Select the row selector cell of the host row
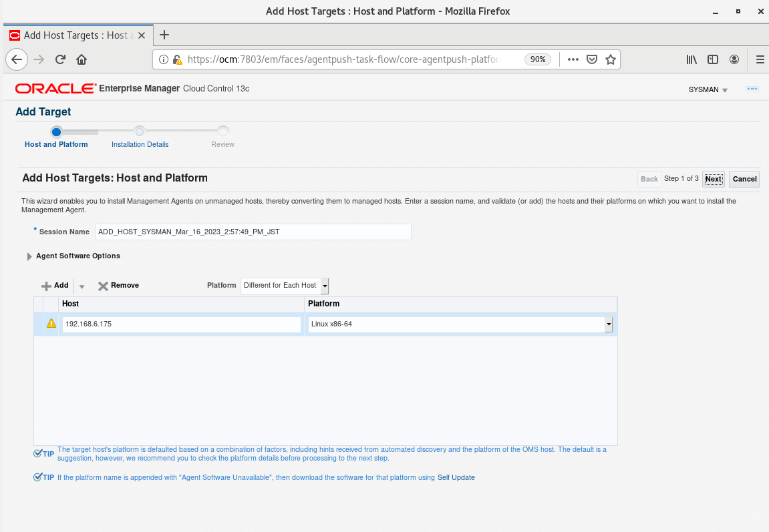 point(39,324)
